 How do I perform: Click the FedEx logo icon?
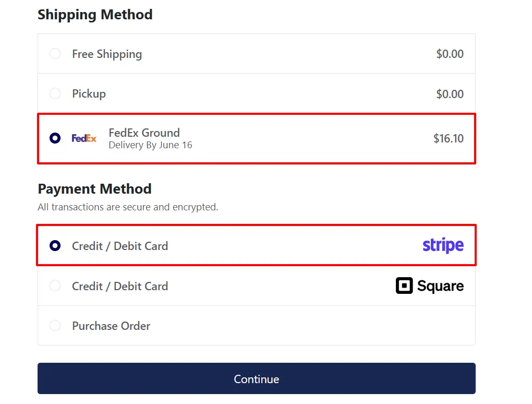click(84, 138)
